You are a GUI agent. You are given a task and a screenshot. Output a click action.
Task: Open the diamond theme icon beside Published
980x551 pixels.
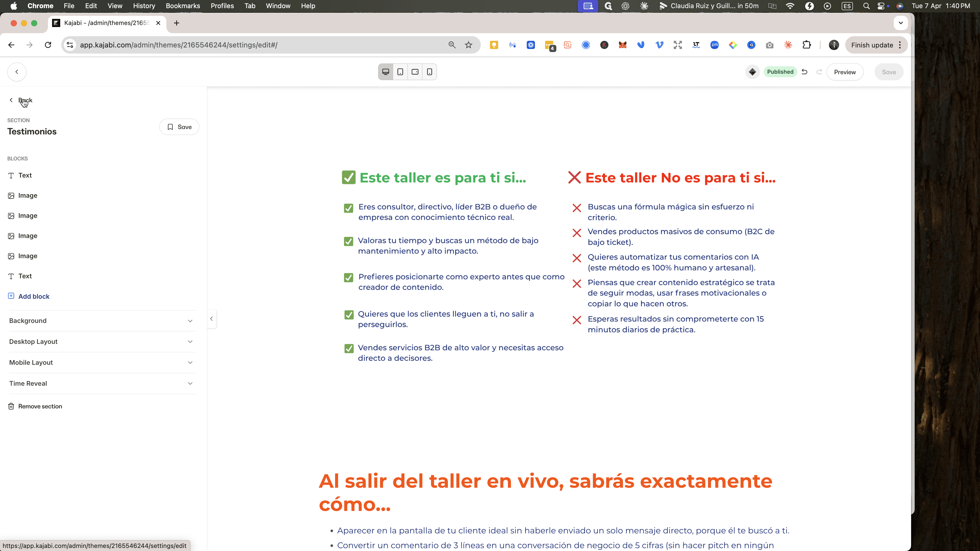(x=752, y=72)
